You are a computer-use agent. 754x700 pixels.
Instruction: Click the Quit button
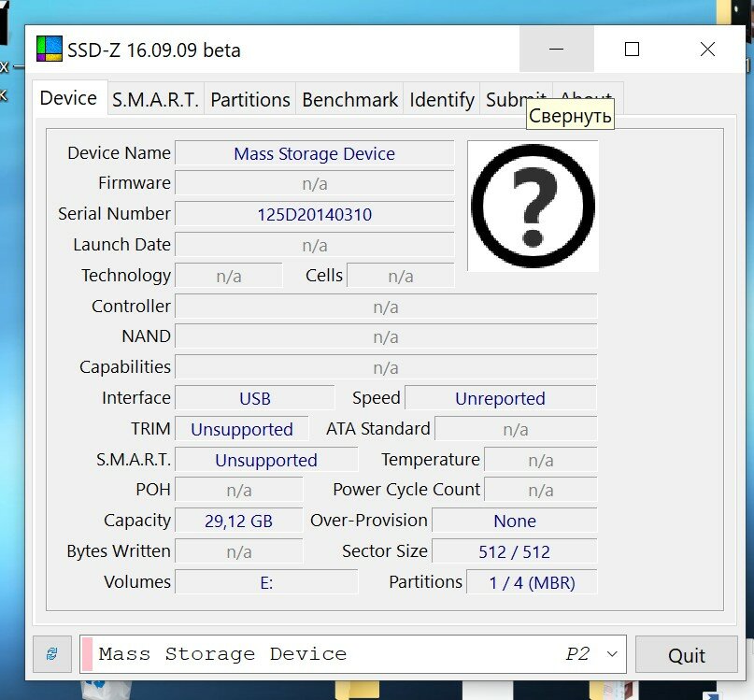686,655
